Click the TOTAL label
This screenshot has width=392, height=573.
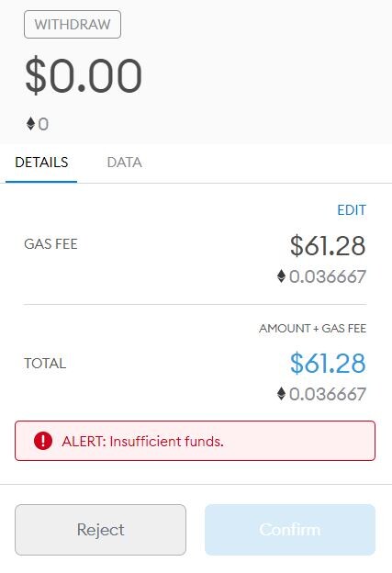(x=45, y=364)
